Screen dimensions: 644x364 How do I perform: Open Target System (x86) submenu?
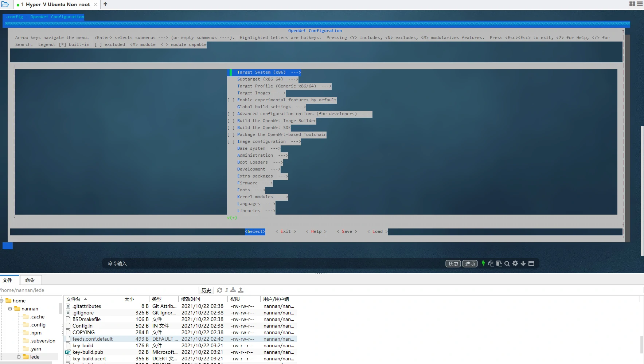pos(269,72)
